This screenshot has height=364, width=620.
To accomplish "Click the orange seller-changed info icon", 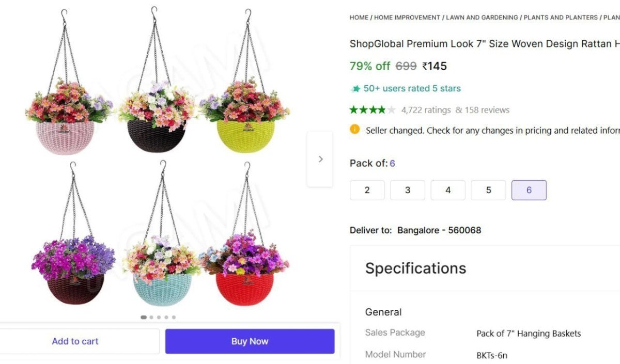I will point(354,130).
